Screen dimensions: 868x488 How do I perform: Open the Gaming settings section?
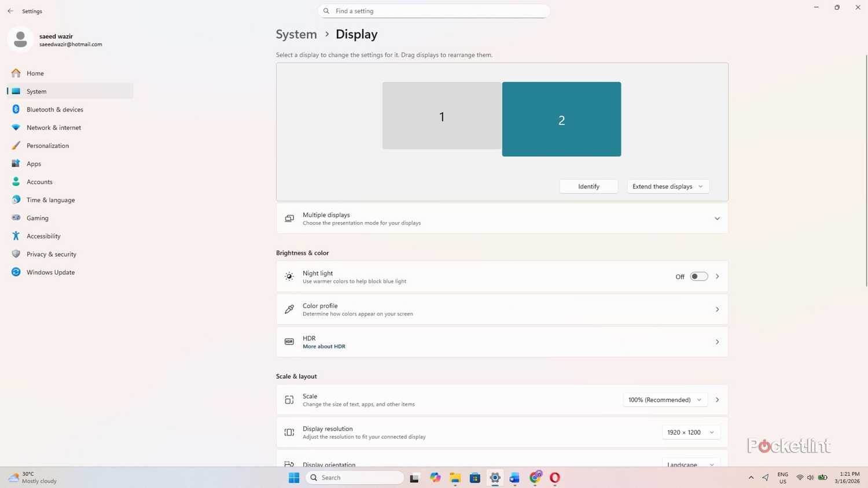pyautogui.click(x=38, y=218)
